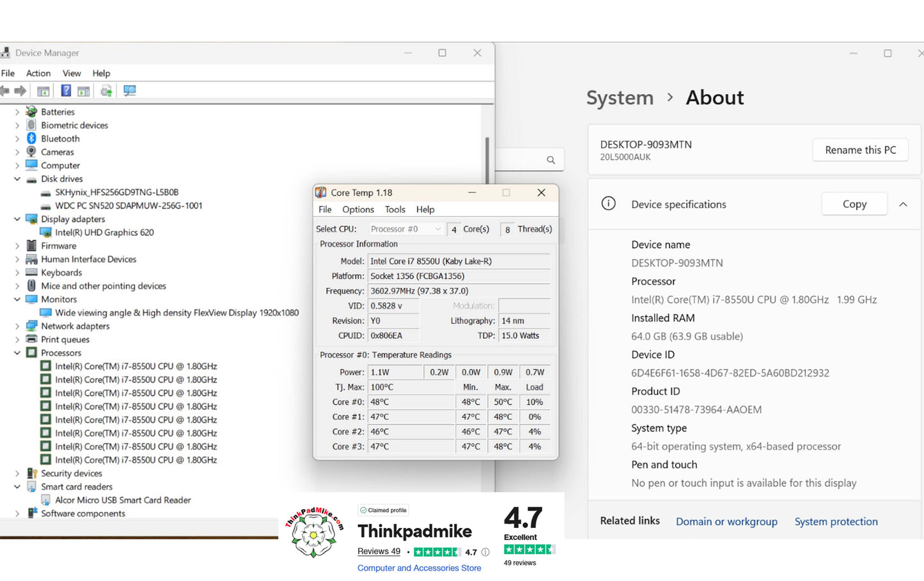The image size is (924, 581).
Task: Click the Mice and other pointing devices icon
Action: click(31, 286)
